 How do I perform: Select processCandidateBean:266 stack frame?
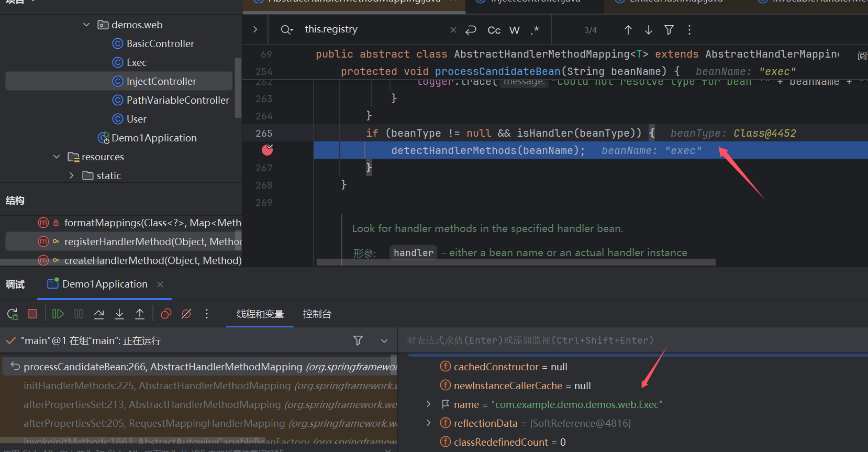(x=199, y=367)
